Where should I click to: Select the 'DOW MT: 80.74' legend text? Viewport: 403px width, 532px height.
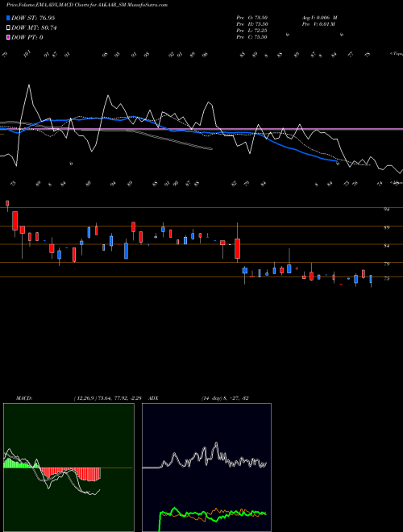click(34, 28)
